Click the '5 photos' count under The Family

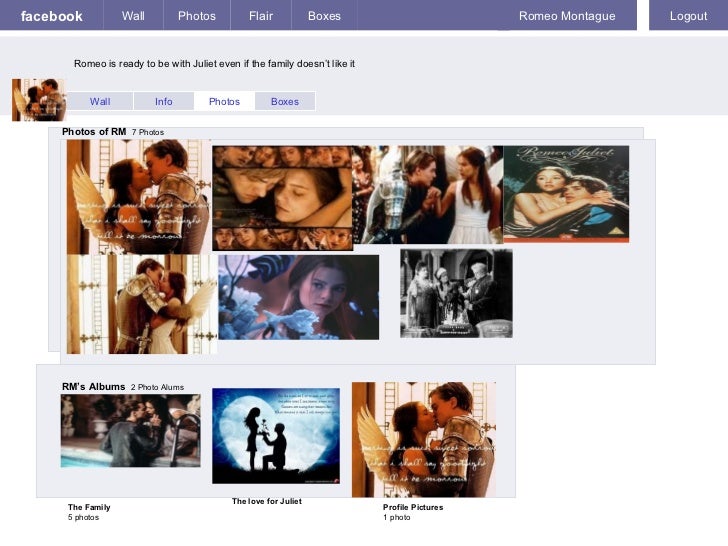coord(84,517)
